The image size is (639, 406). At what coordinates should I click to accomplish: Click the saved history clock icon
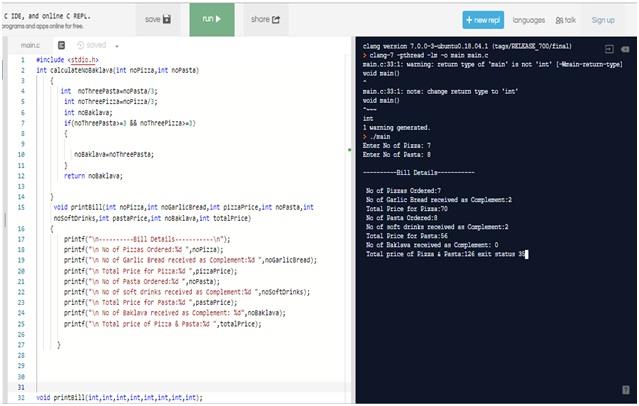coord(80,45)
